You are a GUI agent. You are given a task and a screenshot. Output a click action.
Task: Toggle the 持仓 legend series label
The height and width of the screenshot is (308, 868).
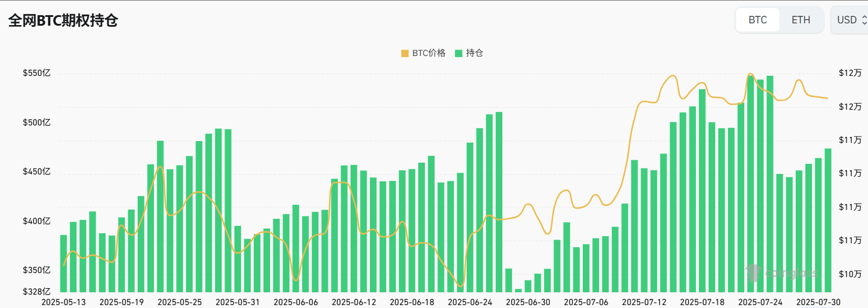point(474,53)
